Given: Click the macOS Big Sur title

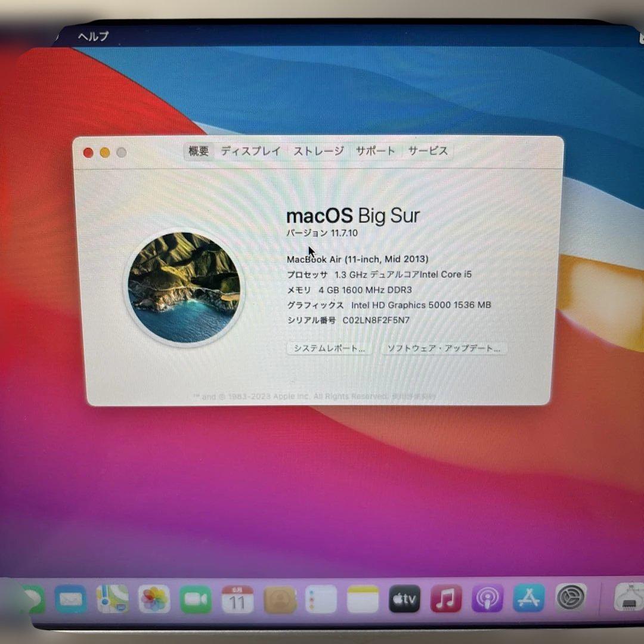Looking at the screenshot, I should tap(353, 216).
